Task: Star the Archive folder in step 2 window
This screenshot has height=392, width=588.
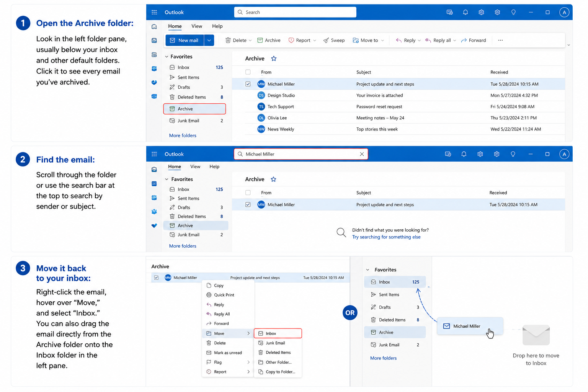Action: click(273, 179)
